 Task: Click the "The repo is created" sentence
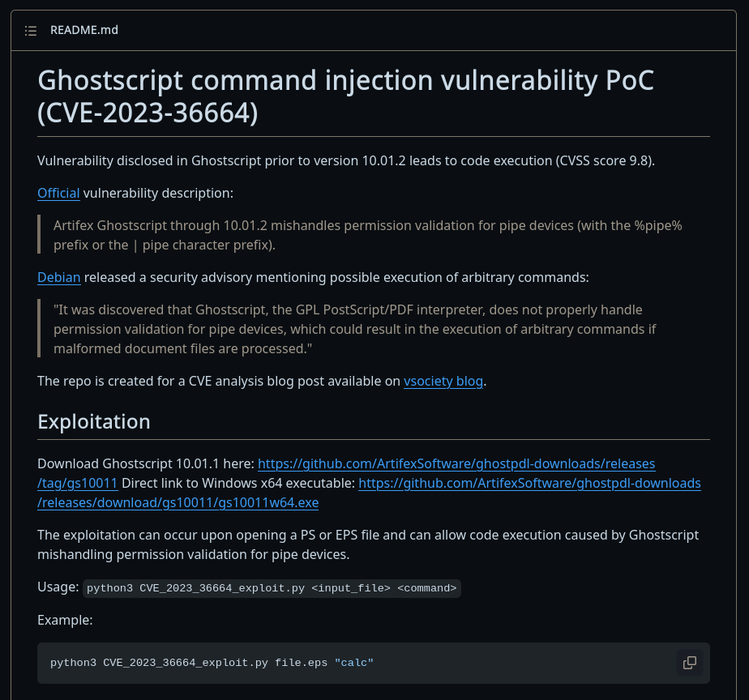click(x=219, y=381)
